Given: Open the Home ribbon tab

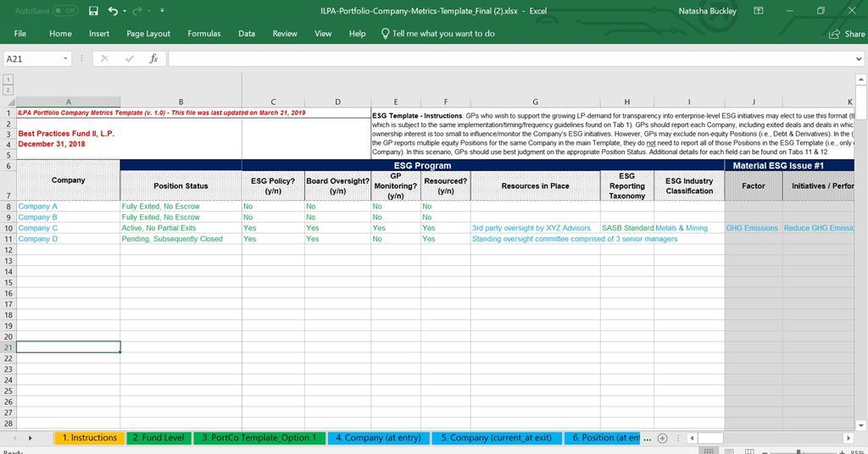Looking at the screenshot, I should tap(60, 33).
